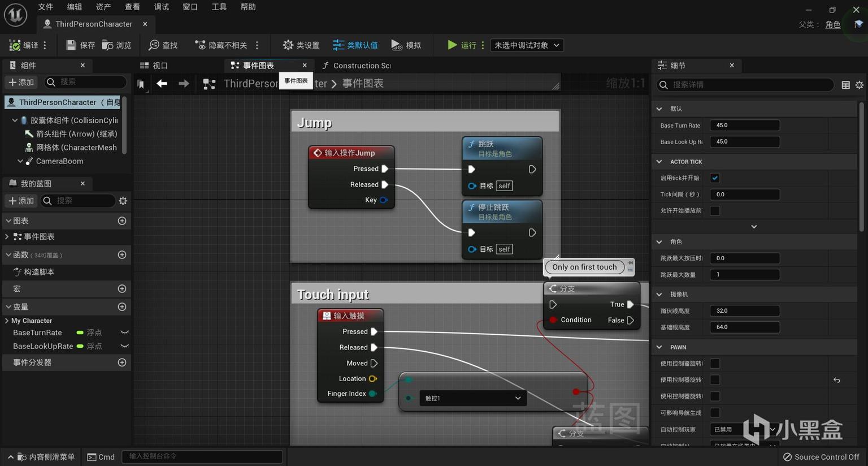Image resolution: width=868 pixels, height=466 pixels.
Task: Open the debug object dropdown 未选中调试对象
Action: tap(527, 45)
